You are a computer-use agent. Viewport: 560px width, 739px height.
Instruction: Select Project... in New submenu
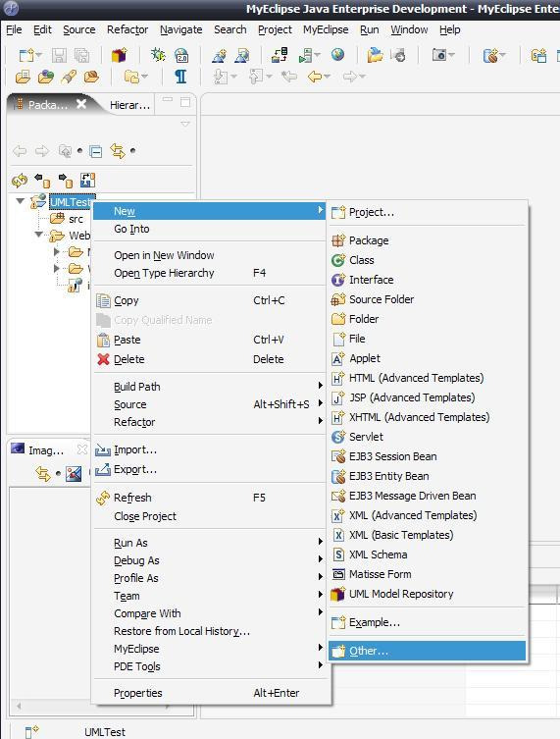[428, 213]
